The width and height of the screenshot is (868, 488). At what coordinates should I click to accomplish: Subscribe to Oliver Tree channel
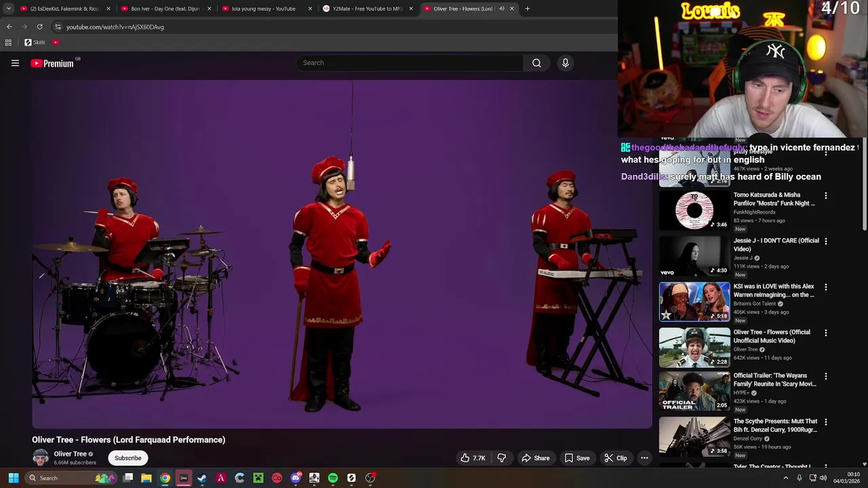[x=127, y=458]
